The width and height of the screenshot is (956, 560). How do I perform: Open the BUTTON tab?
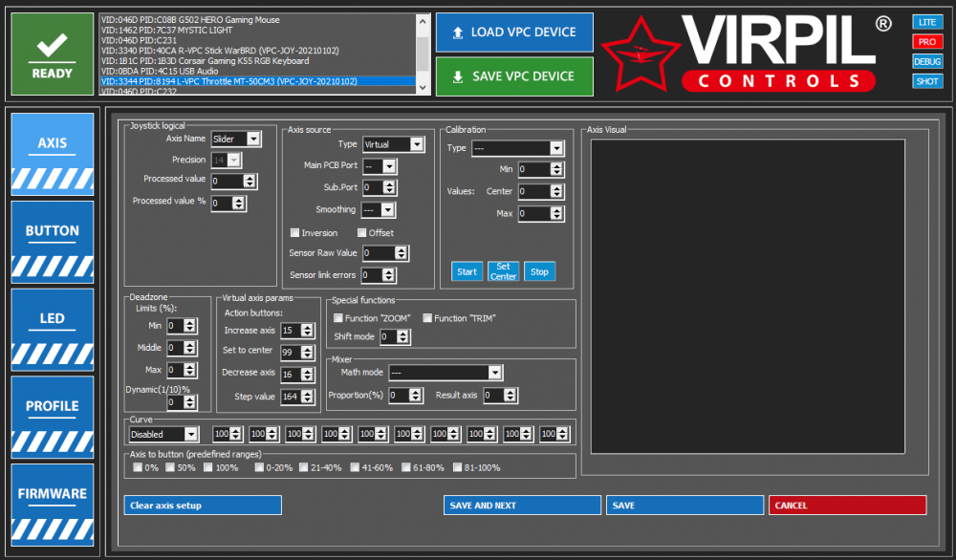point(53,231)
